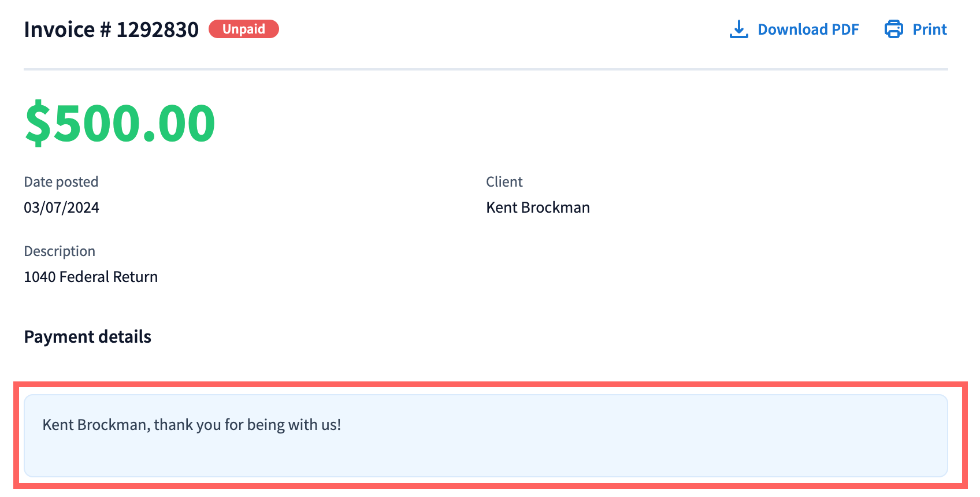Open the Download PDF link
The height and width of the screenshot is (497, 980).
pos(808,29)
